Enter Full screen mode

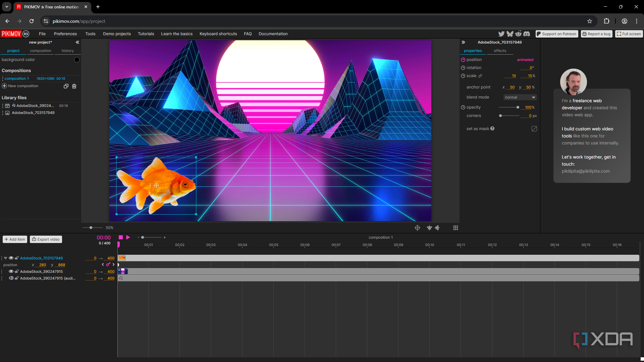point(629,34)
